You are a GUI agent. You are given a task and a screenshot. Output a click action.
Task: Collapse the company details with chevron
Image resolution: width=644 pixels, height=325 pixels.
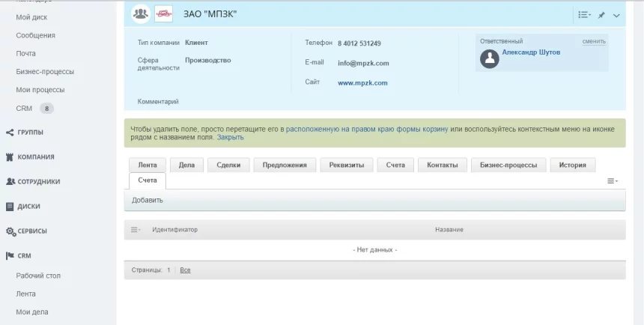click(x=616, y=15)
